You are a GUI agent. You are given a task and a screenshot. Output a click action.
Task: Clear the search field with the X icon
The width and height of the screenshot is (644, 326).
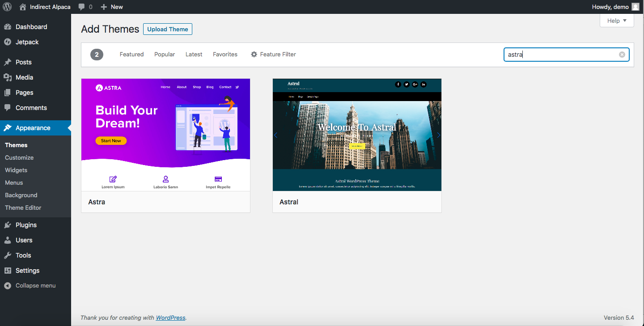pos(622,55)
